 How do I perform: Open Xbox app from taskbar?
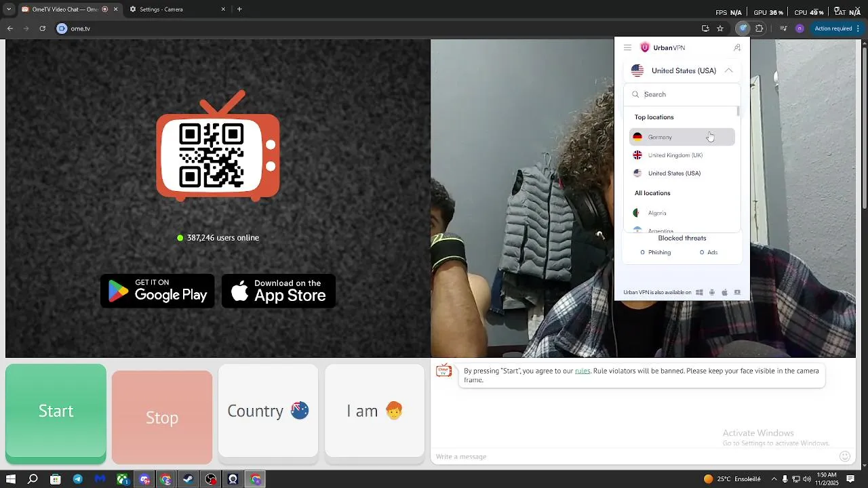[x=122, y=479]
